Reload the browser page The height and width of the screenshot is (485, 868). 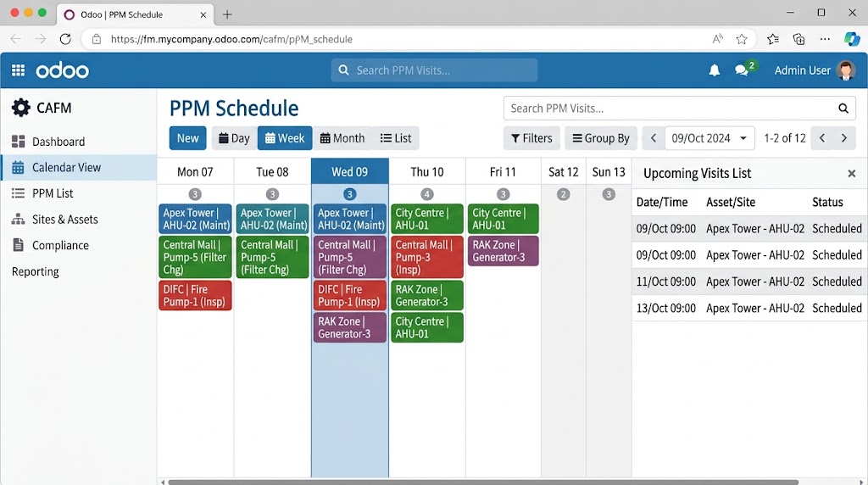point(65,39)
